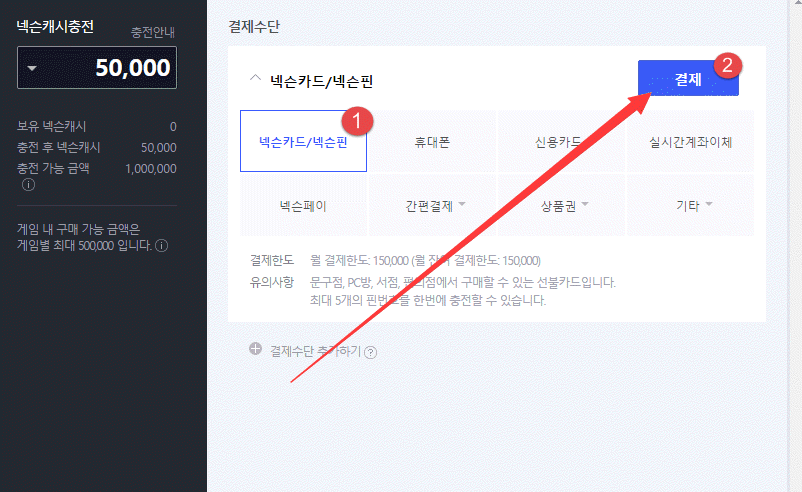Choose 신용카드 payment option
The image size is (802, 492).
[561, 142]
